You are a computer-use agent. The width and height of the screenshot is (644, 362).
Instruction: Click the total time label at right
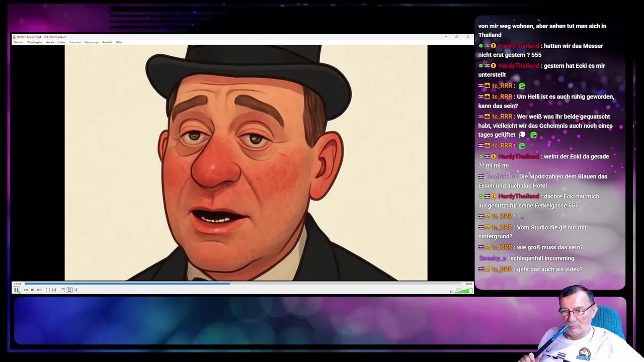pyautogui.click(x=469, y=284)
